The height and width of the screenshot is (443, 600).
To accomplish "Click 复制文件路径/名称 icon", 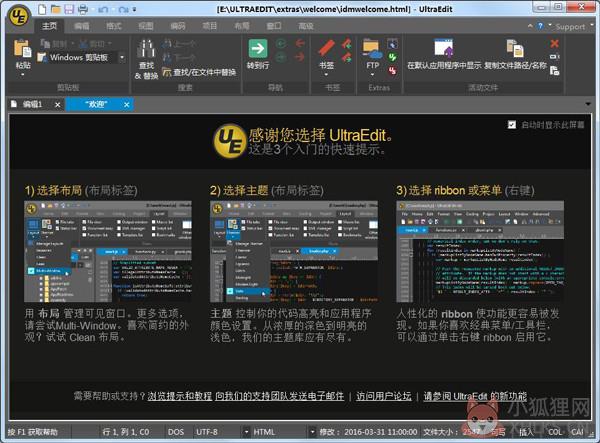I will (x=515, y=49).
